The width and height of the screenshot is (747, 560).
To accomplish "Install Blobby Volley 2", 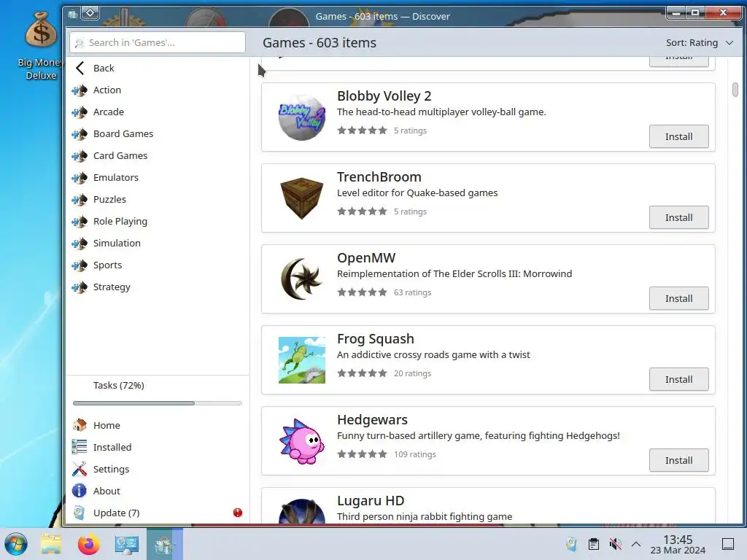I will (679, 136).
